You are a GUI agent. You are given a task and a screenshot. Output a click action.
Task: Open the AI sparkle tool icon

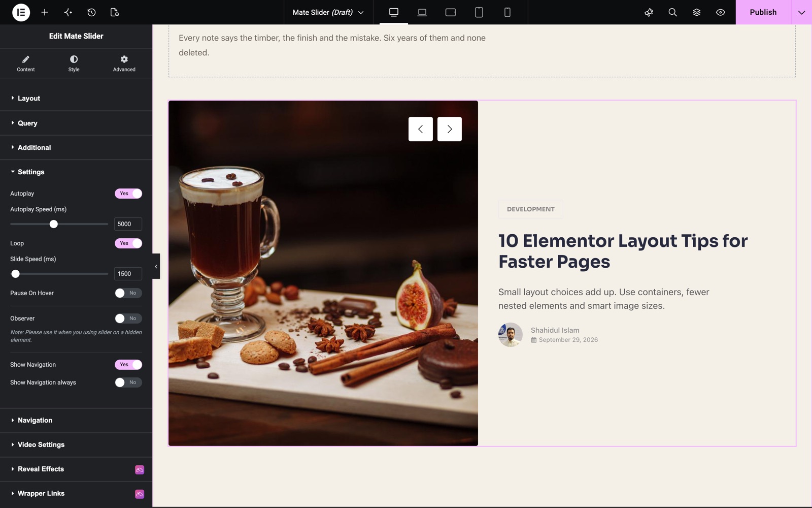(x=68, y=12)
